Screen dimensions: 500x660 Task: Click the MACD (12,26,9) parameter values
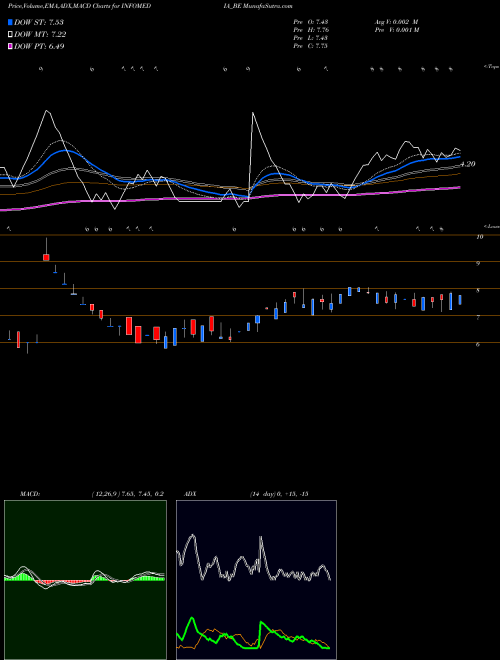[x=128, y=494]
